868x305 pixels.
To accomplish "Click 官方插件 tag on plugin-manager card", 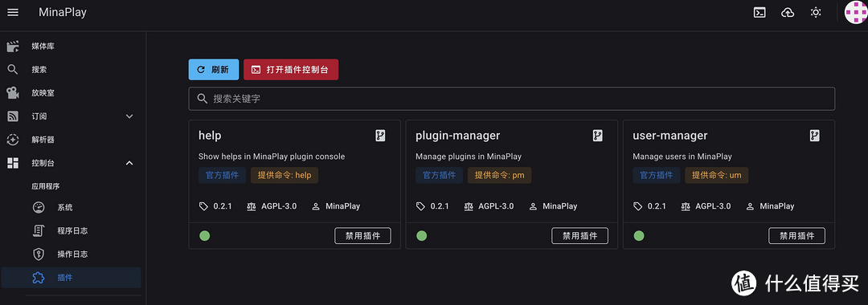I will 440,175.
